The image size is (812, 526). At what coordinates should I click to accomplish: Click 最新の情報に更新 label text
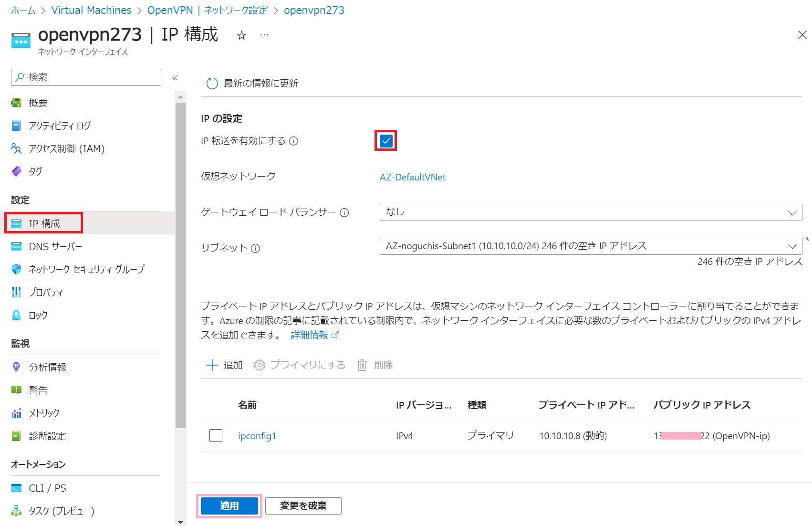tap(261, 84)
